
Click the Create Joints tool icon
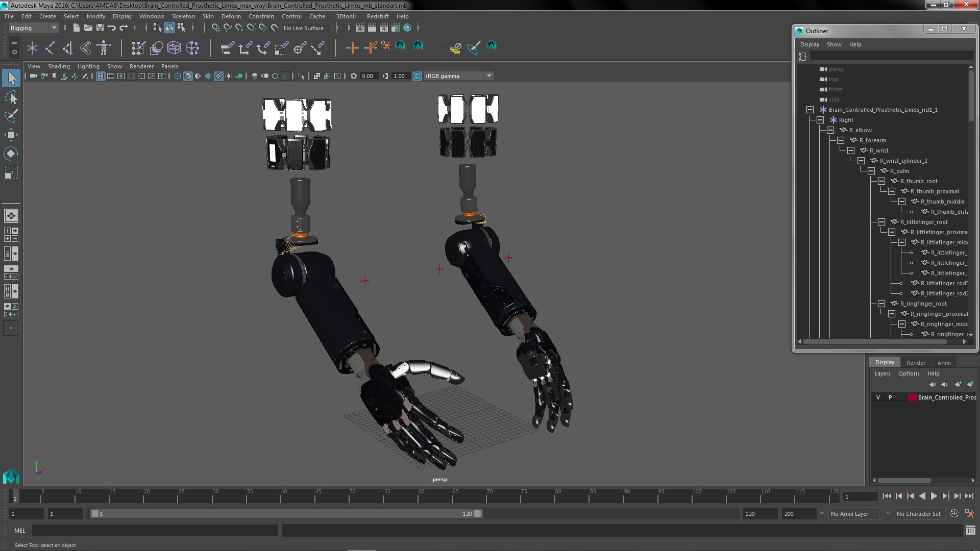click(50, 48)
